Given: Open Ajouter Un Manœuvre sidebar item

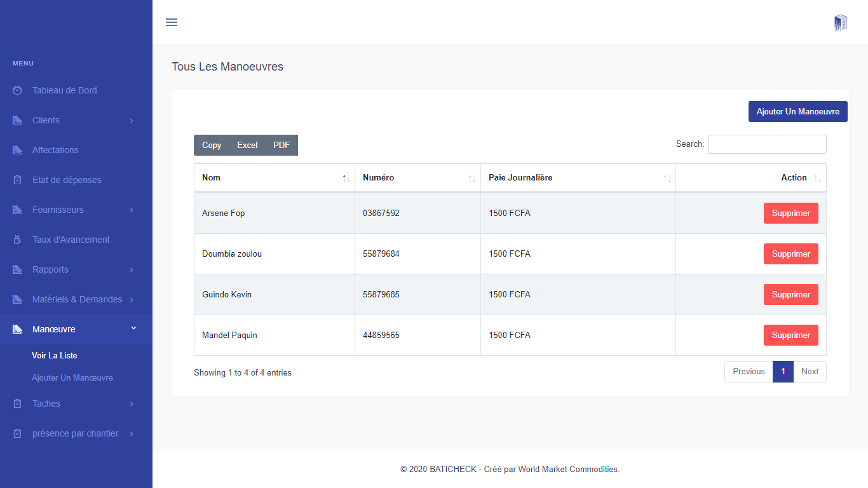Looking at the screenshot, I should (72, 378).
